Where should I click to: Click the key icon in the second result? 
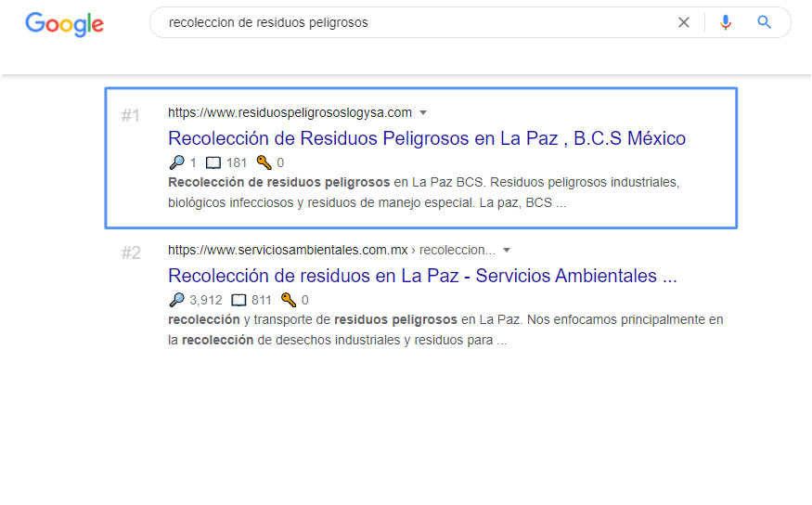[x=289, y=300]
